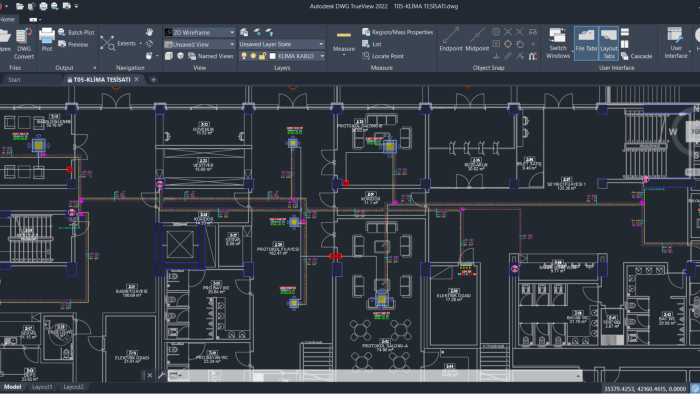Open Region/Mass Properties tool
Viewport: 700px width, 394px height.
[397, 32]
